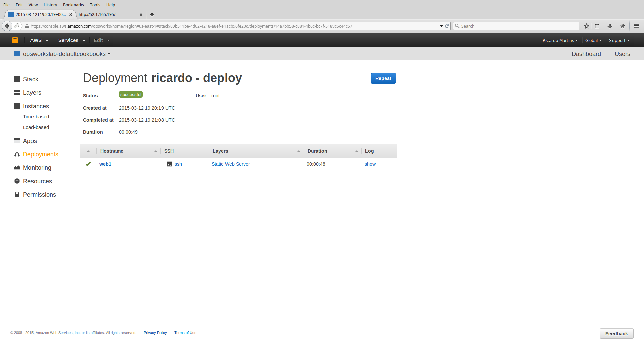644x345 pixels.
Task: Bookmark this page with the star icon
Action: pyautogui.click(x=586, y=26)
